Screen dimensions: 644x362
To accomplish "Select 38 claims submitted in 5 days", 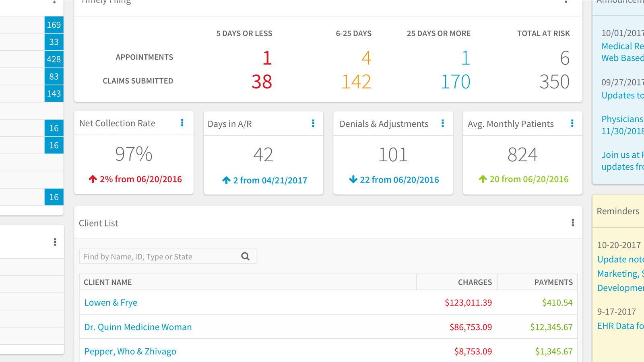I will [x=262, y=82].
